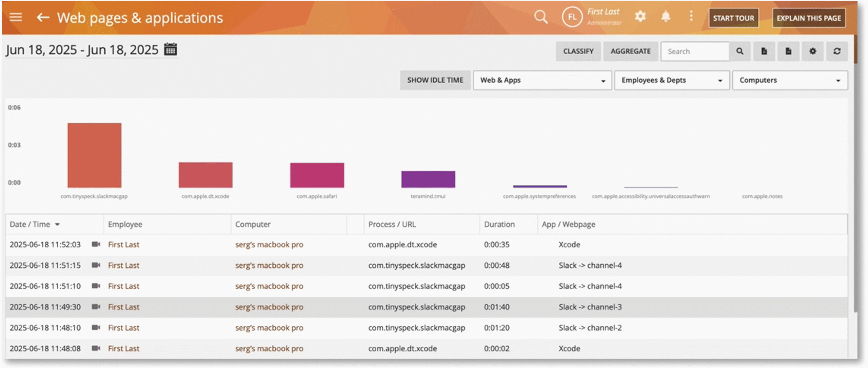
Task: Open the Computers filter dropdown
Action: point(790,80)
